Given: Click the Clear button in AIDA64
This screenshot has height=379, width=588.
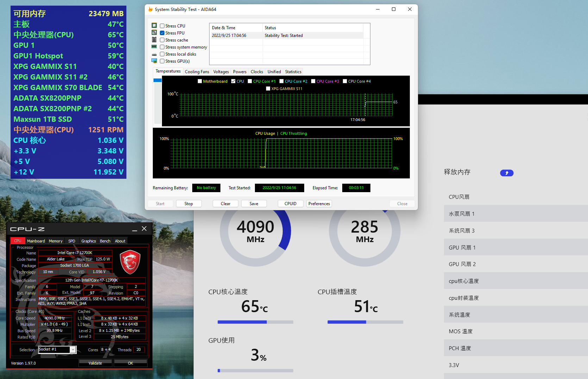Looking at the screenshot, I should [x=225, y=204].
